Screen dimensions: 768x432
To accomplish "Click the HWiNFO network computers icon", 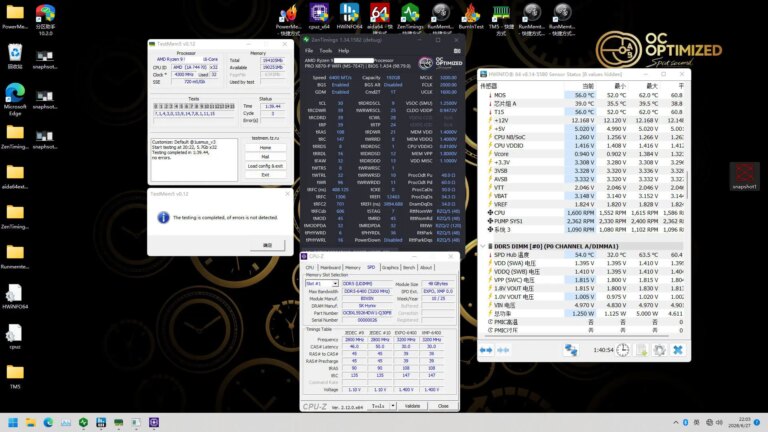I will click(x=572, y=350).
